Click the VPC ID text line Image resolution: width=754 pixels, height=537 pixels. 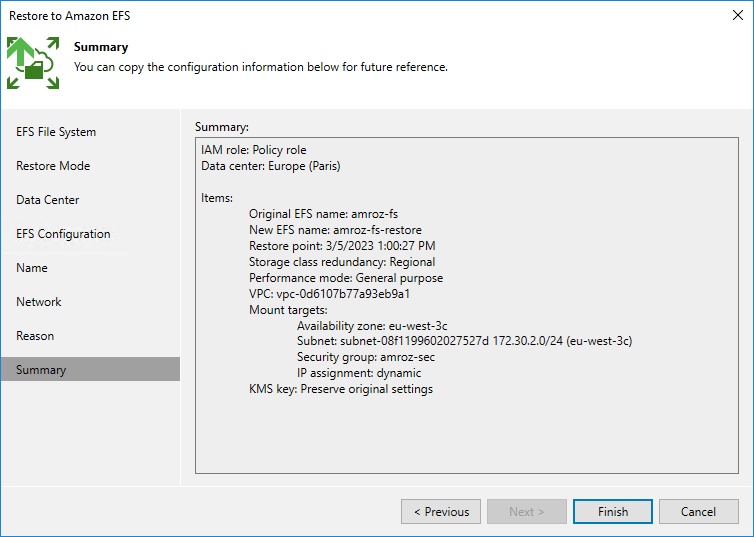point(329,294)
